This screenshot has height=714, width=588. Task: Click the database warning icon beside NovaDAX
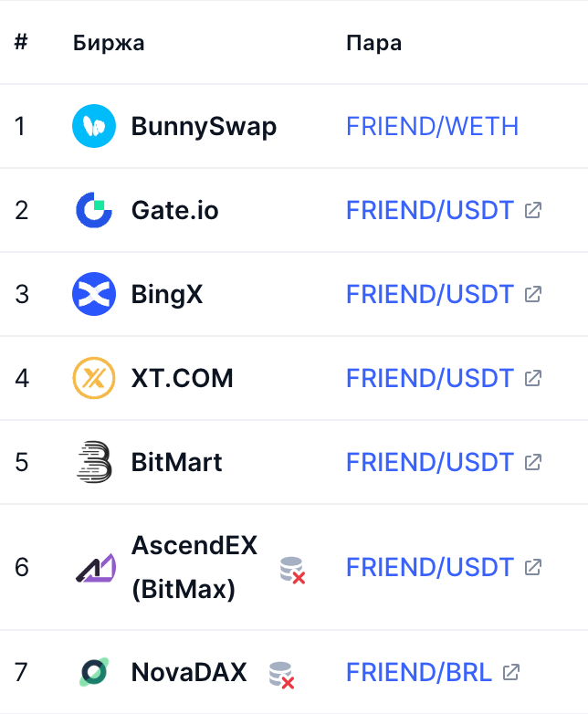click(281, 675)
